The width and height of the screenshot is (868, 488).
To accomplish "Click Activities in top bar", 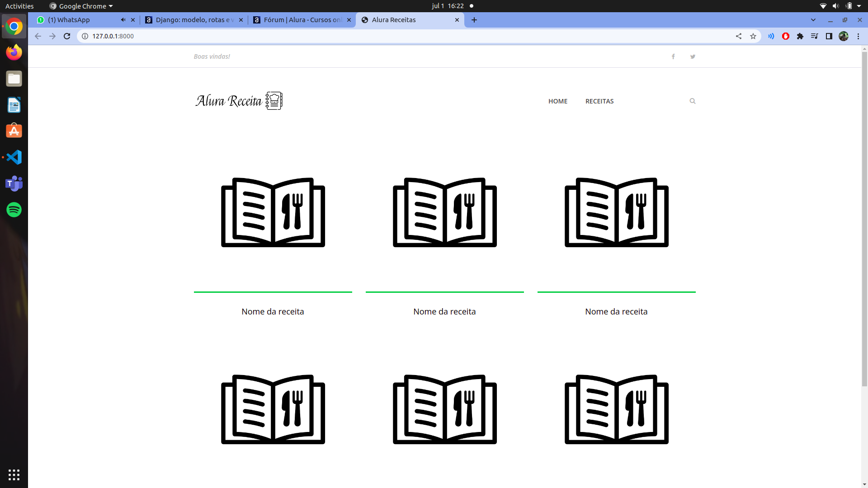I will (x=19, y=6).
